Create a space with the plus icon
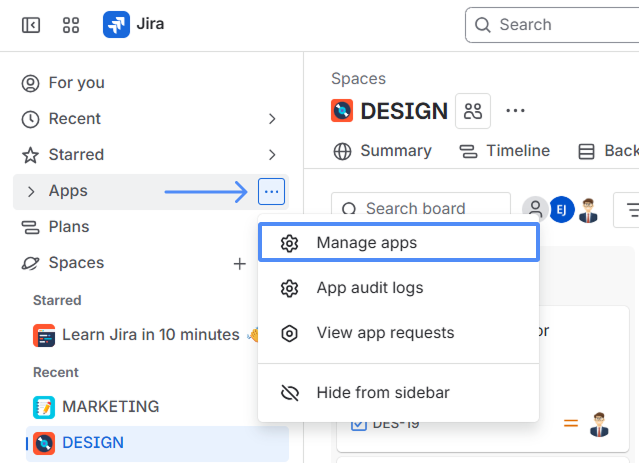 coord(240,264)
